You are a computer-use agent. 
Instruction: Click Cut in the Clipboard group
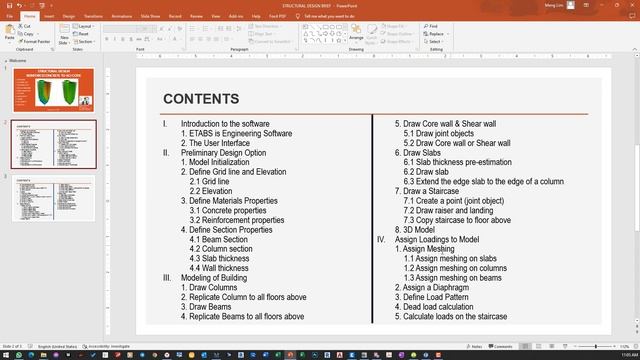[24, 26]
